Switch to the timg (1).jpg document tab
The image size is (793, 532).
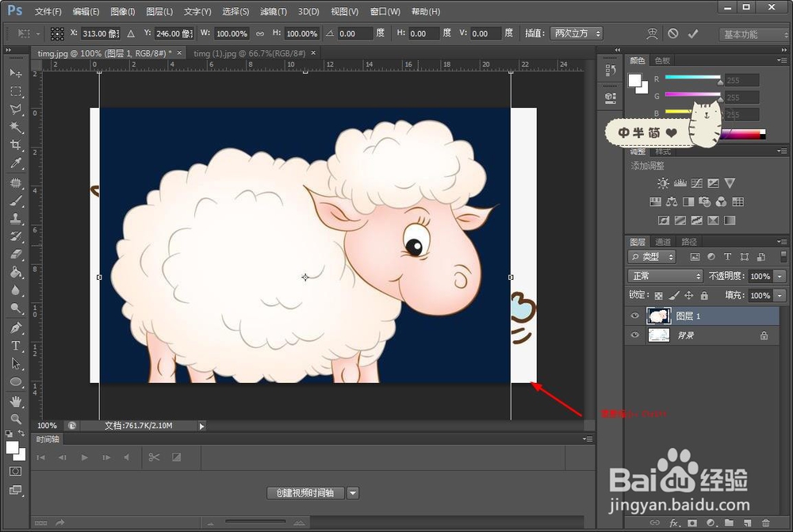point(249,53)
